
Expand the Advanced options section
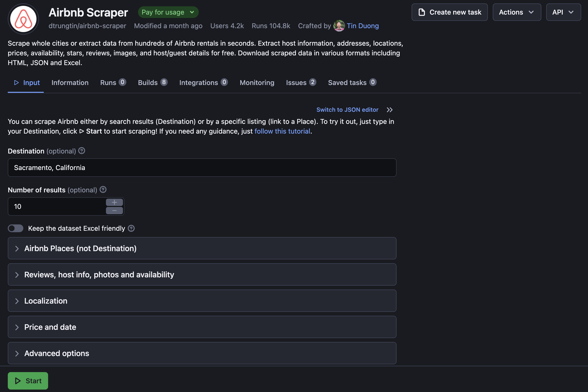tap(57, 353)
